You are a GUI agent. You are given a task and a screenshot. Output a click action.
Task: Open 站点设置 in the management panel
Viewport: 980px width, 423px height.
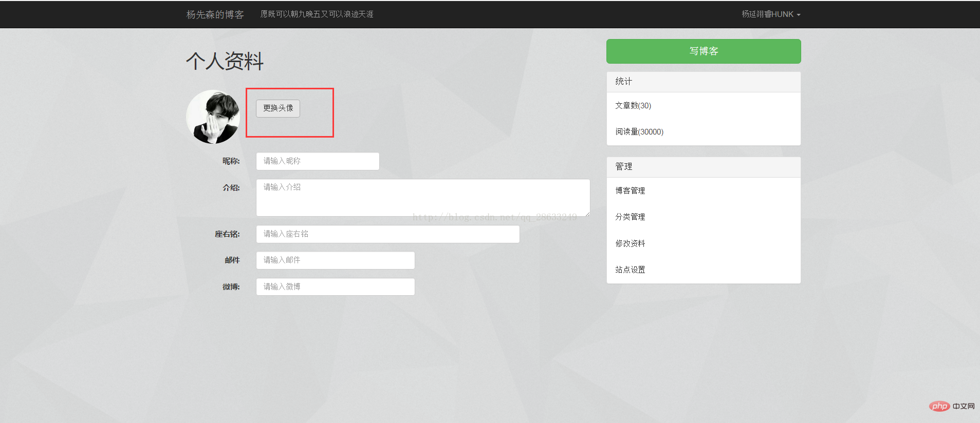click(x=704, y=270)
